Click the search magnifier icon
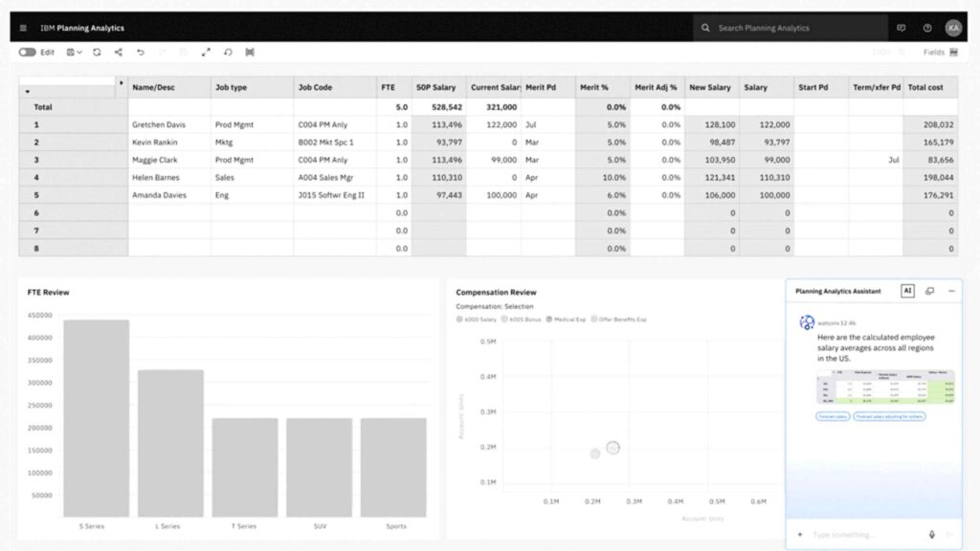 coord(705,28)
